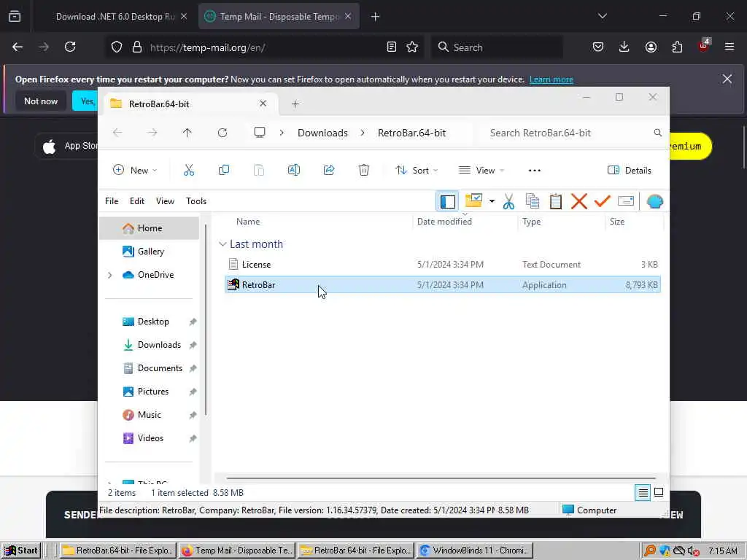The image size is (747, 560).
Task: Follow the Learn more link
Action: point(551,79)
